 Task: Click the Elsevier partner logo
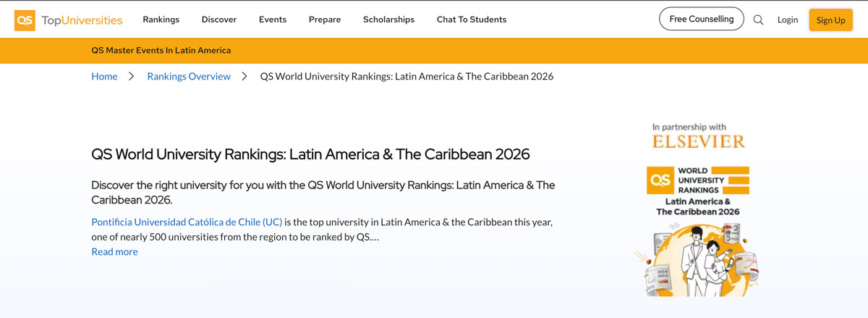pos(698,141)
